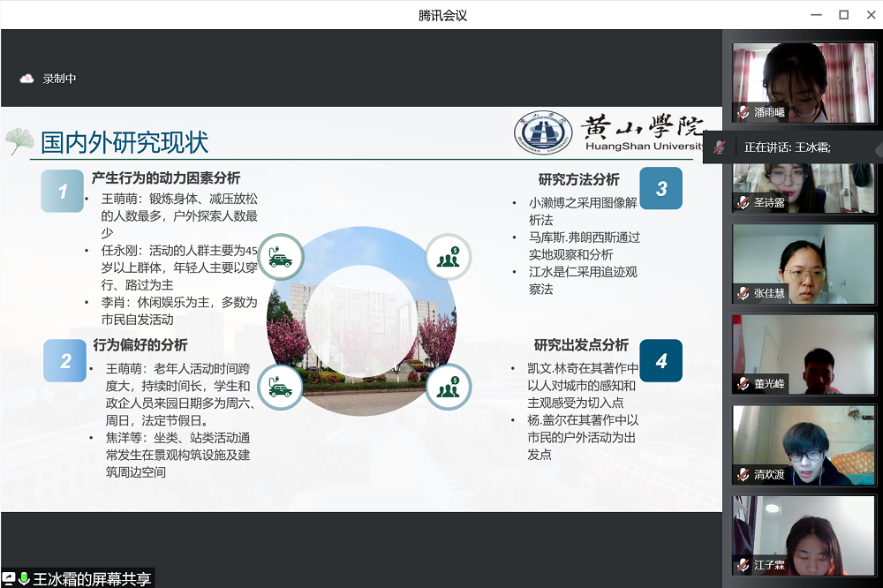Image resolution: width=883 pixels, height=588 pixels.
Task: Click the muted mic icon beside 张佳慧
Action: coord(743,293)
